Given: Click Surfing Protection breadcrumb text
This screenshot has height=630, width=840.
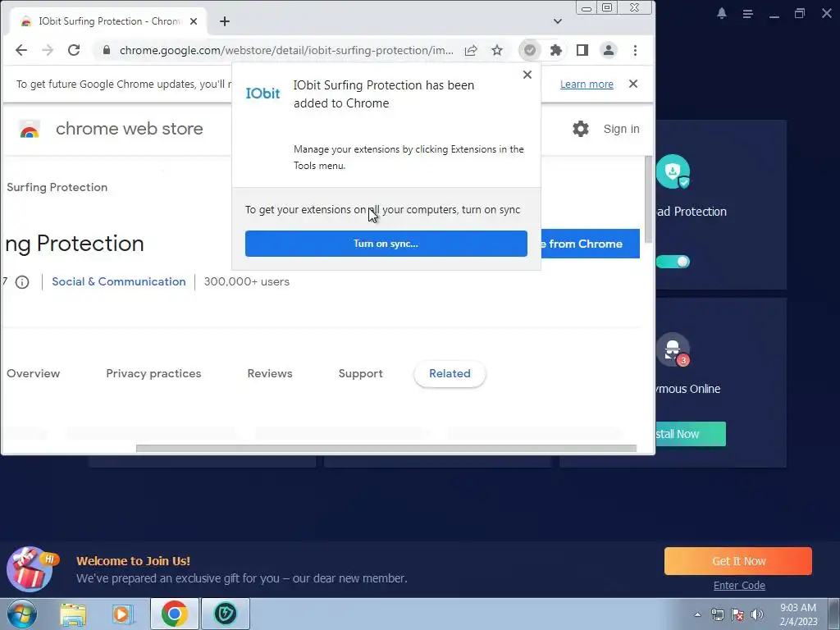Looking at the screenshot, I should 57,188.
